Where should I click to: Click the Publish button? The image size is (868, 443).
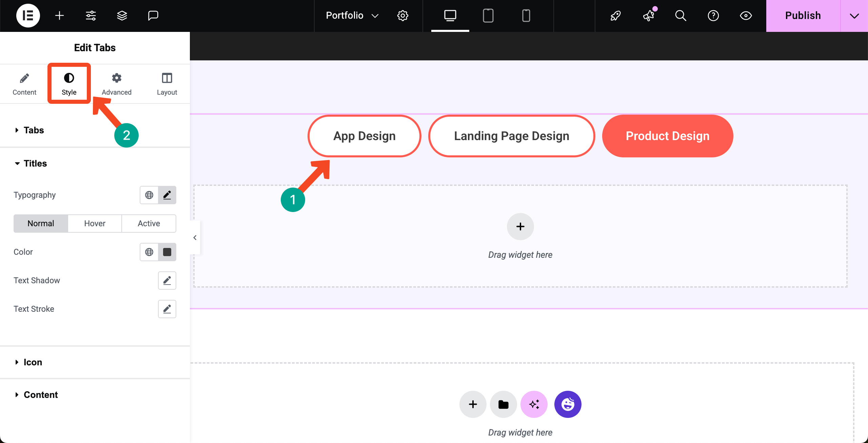(x=803, y=16)
